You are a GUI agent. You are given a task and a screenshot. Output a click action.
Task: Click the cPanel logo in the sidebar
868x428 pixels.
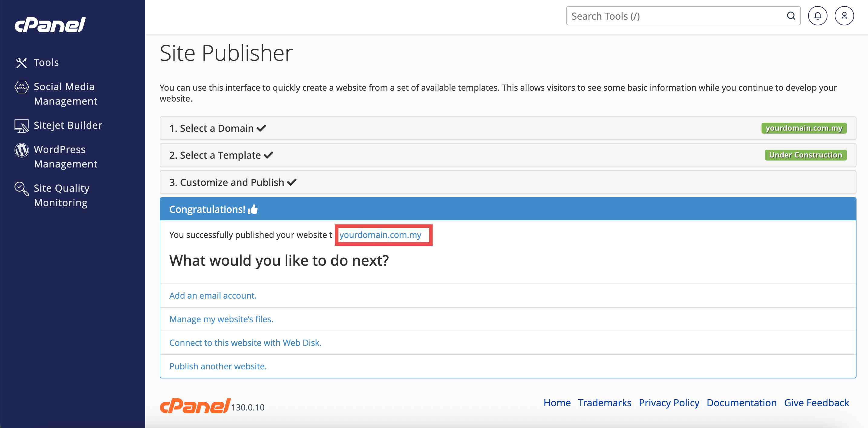[x=50, y=24]
